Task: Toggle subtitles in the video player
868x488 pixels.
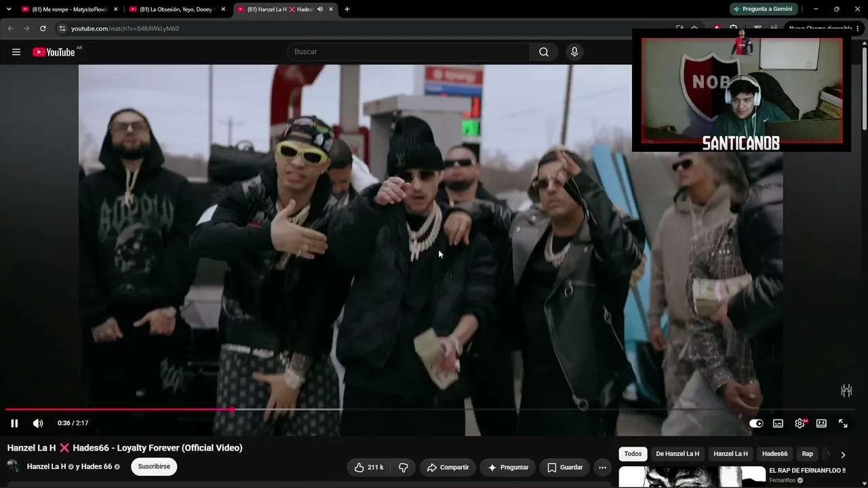Action: 778,423
